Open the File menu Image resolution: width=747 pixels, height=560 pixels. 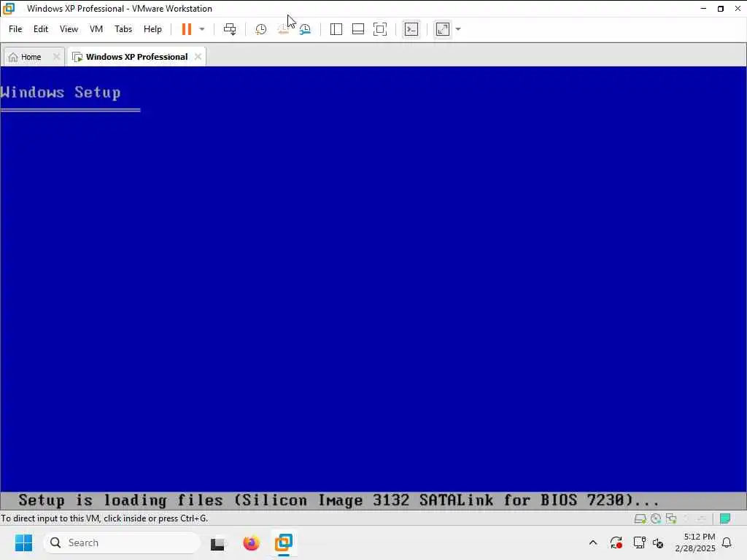point(15,29)
